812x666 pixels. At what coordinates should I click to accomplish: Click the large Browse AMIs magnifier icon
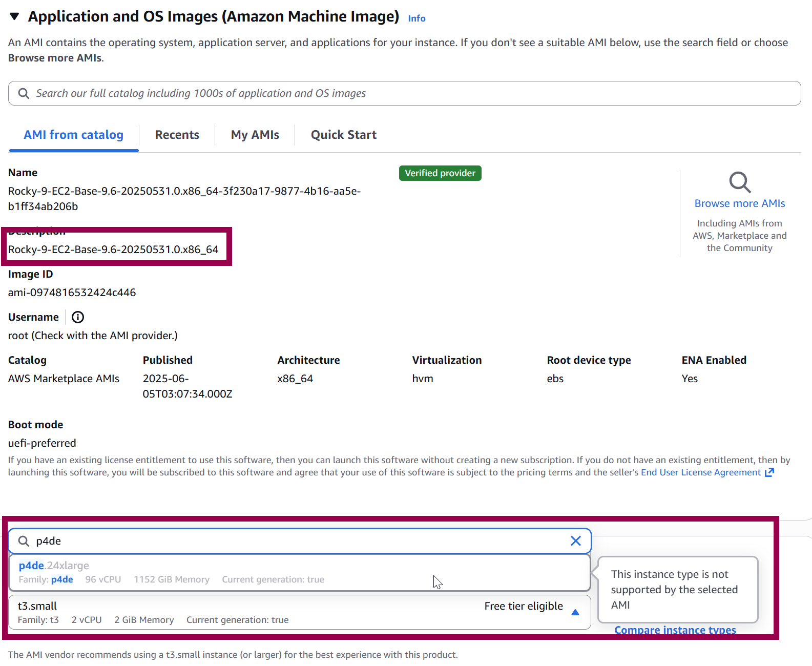tap(739, 182)
